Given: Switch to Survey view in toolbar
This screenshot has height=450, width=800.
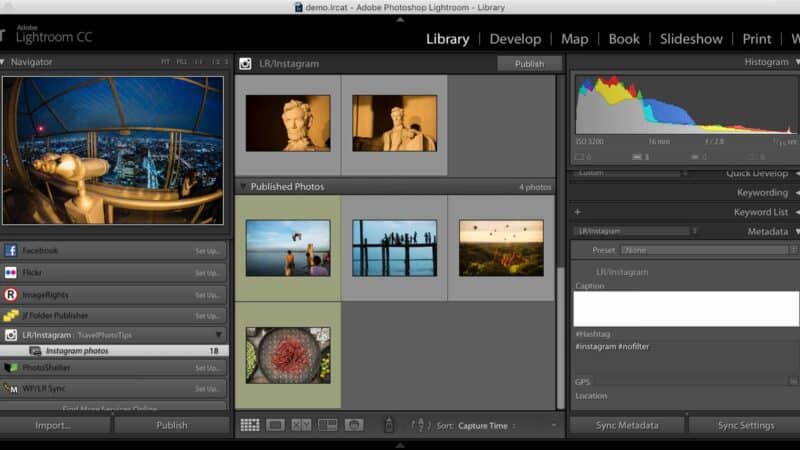Looking at the screenshot, I should (x=328, y=425).
